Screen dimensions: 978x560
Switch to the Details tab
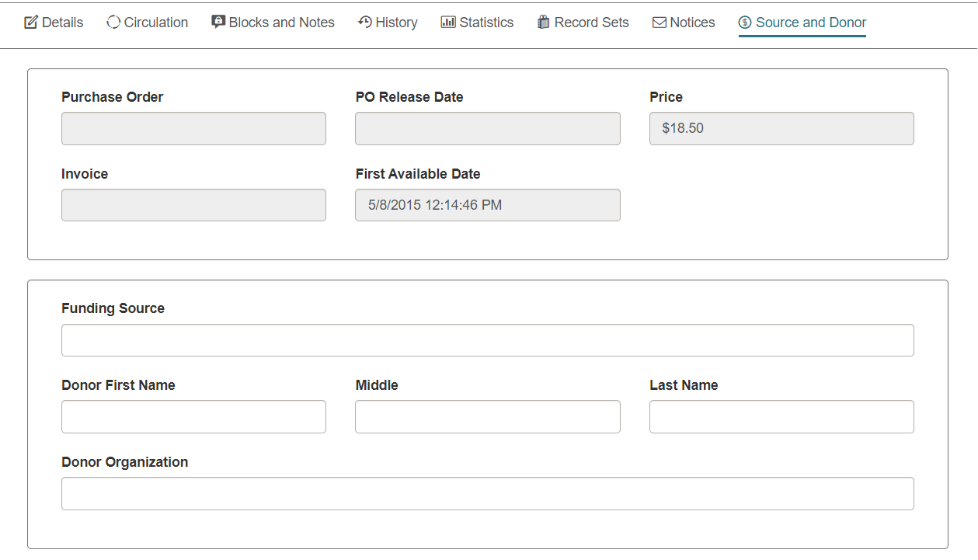coord(61,23)
